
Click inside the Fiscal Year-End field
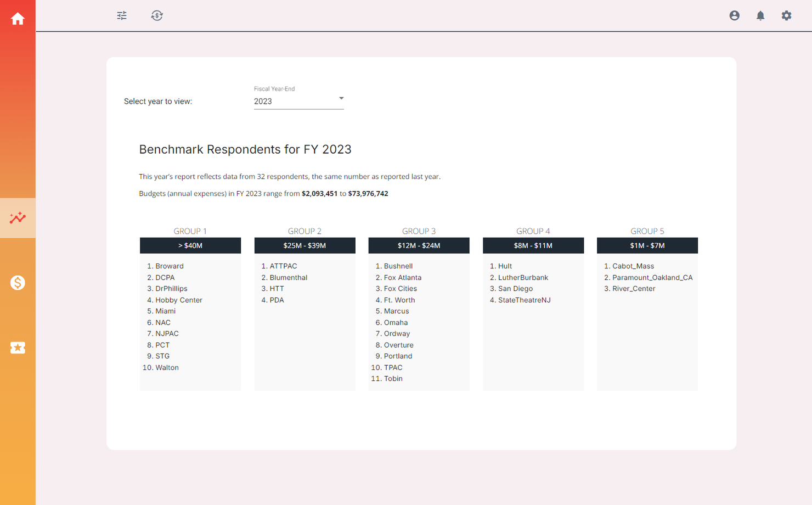click(x=285, y=101)
